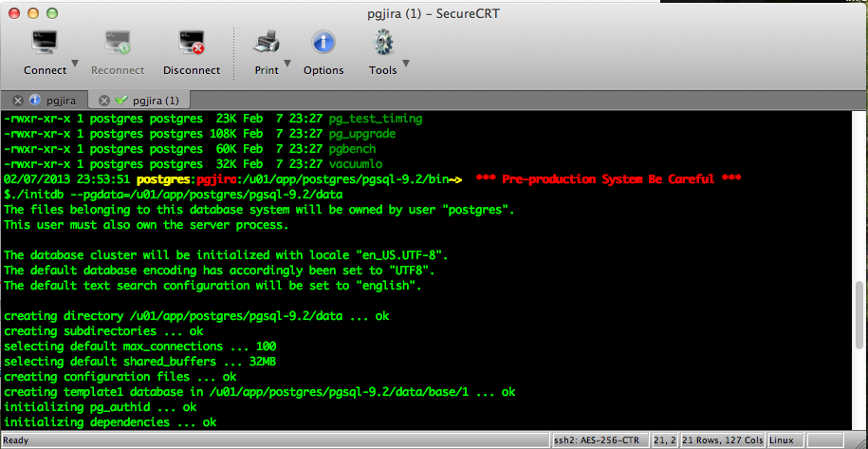The image size is (868, 449).
Task: Click the Disconnect toolbar icon
Action: coord(192,43)
